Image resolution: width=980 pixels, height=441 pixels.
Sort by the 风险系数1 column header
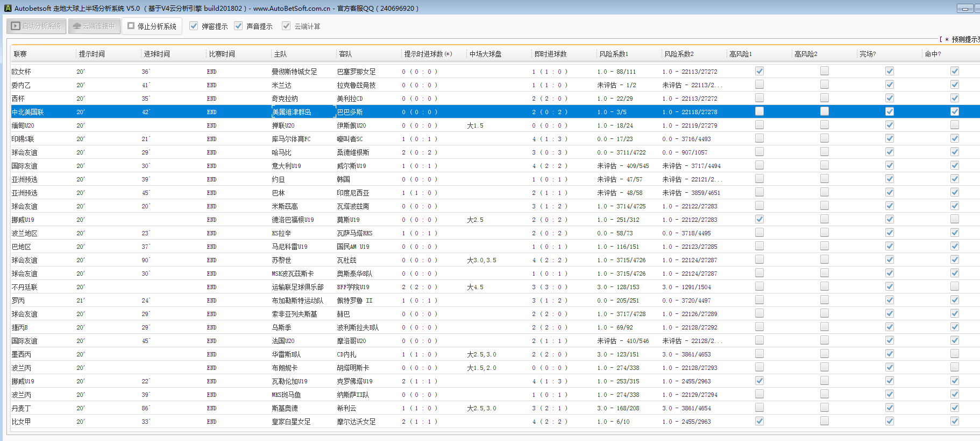pos(614,54)
